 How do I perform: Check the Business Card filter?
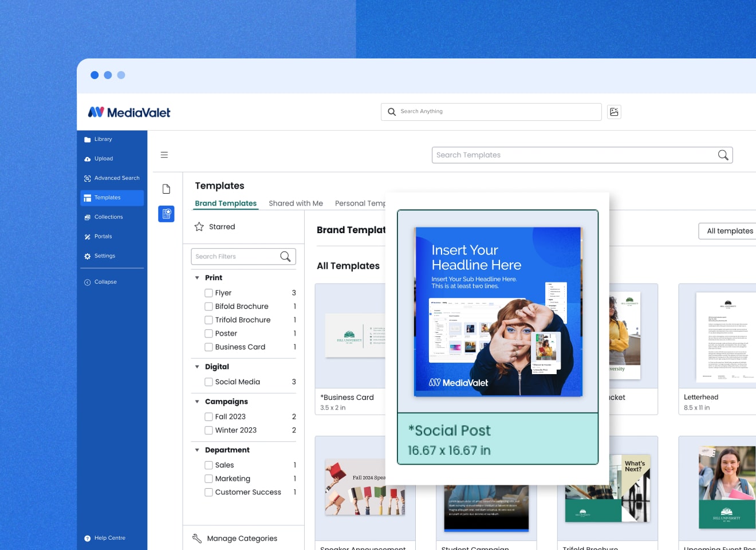pos(208,347)
